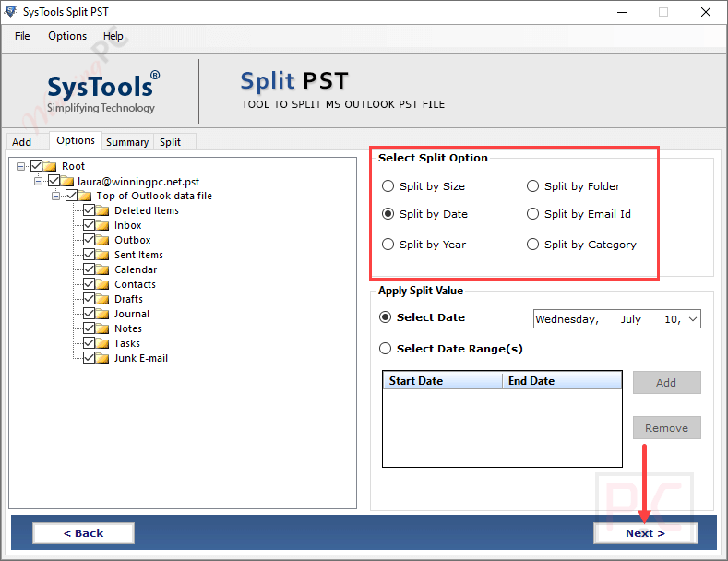
Task: Click the Outbox folder icon
Action: 102,240
